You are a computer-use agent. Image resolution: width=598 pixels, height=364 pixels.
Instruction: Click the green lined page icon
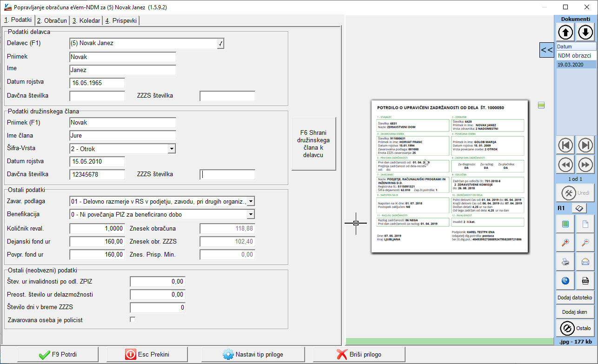click(x=565, y=224)
